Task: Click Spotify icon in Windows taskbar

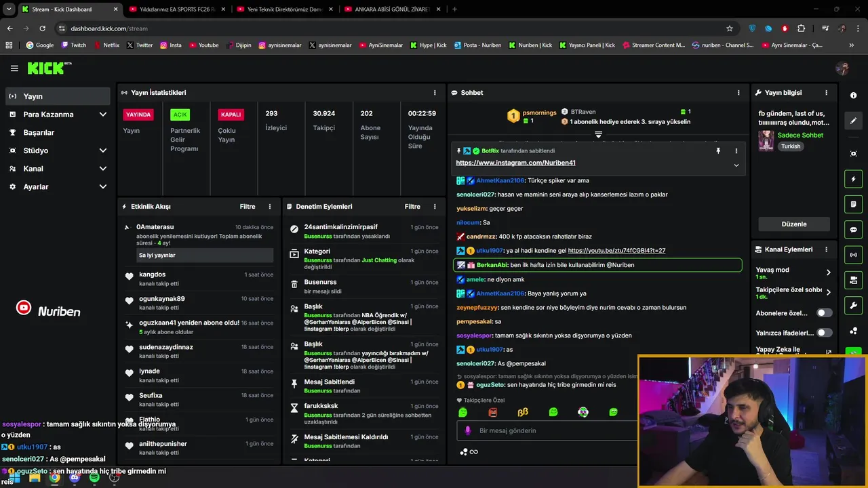Action: point(94,478)
